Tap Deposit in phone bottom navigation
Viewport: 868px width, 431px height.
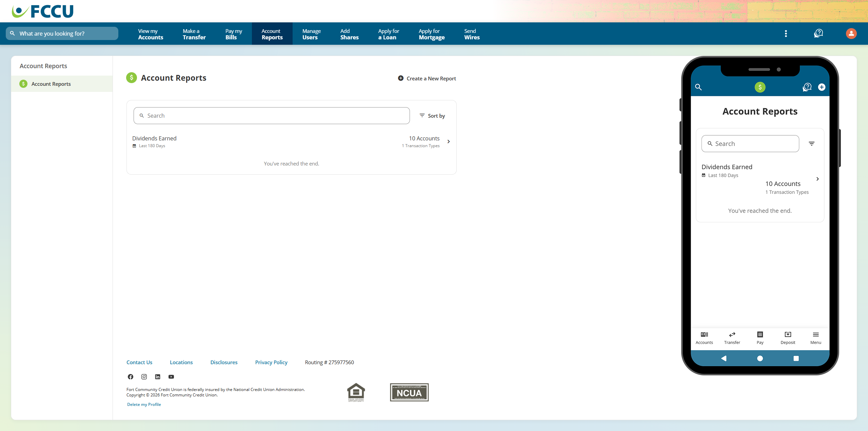coord(788,338)
